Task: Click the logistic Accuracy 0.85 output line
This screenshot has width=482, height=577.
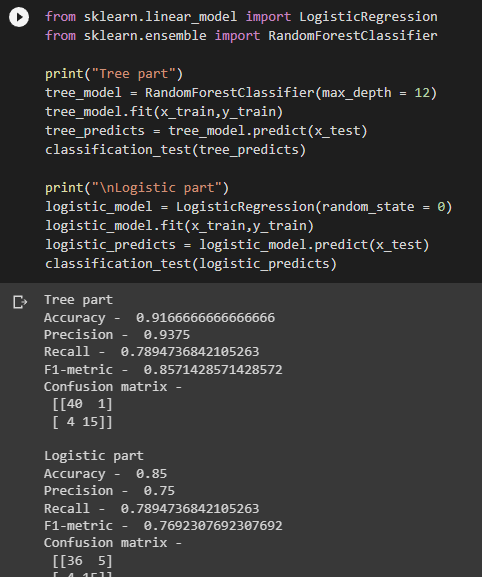Action: (x=106, y=474)
